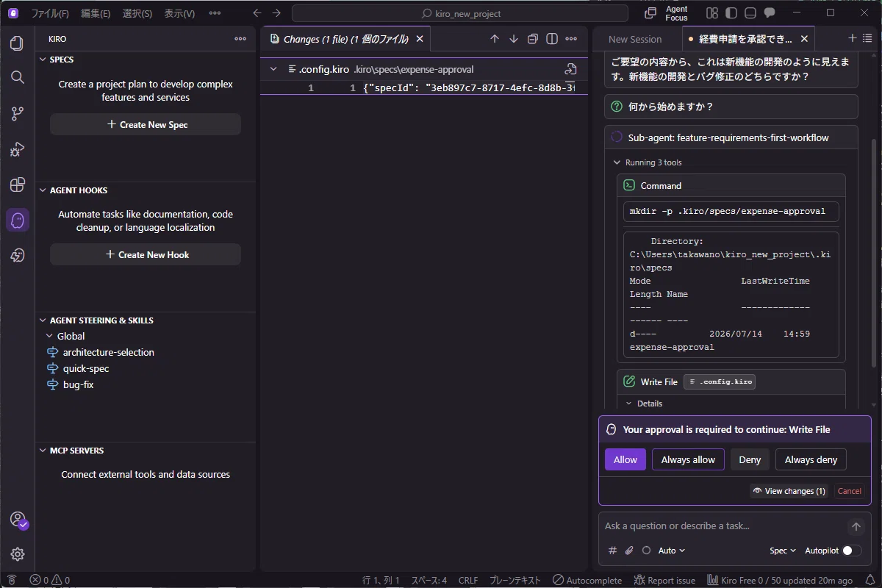
Task: Open the Spec mode dropdown
Action: pos(783,551)
